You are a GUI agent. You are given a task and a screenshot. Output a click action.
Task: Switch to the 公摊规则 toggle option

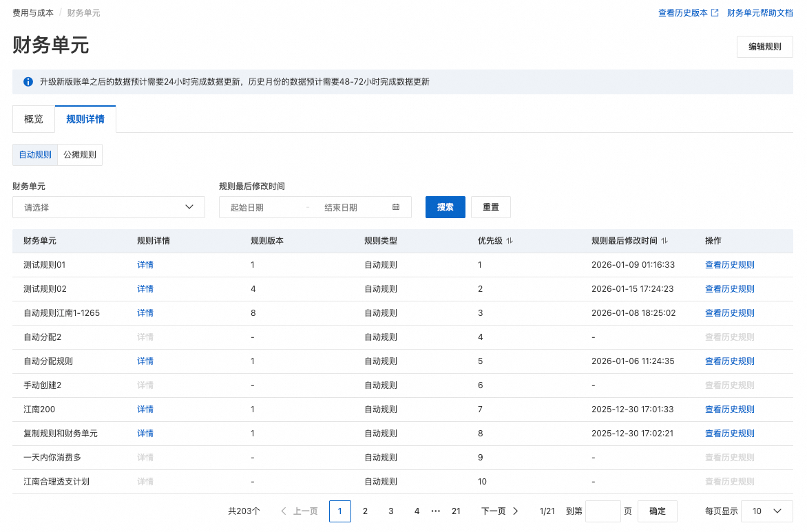[80, 155]
